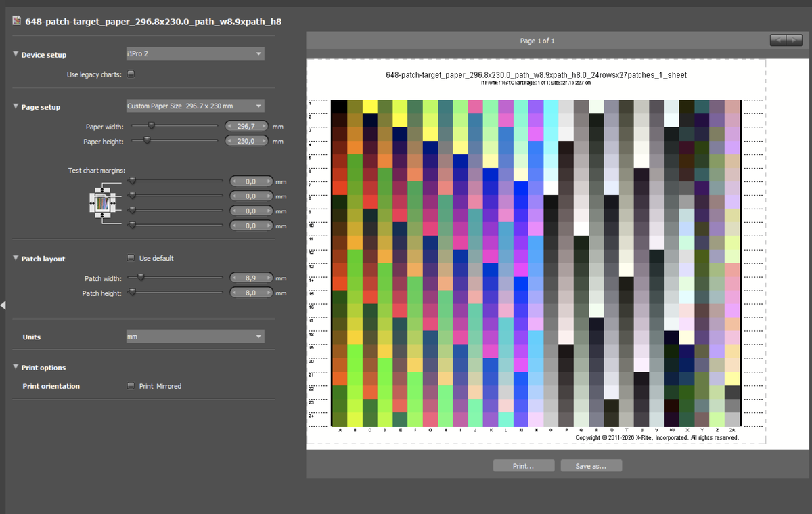Click the Paper width slider handle
This screenshot has width=812, height=514.
[x=152, y=125]
